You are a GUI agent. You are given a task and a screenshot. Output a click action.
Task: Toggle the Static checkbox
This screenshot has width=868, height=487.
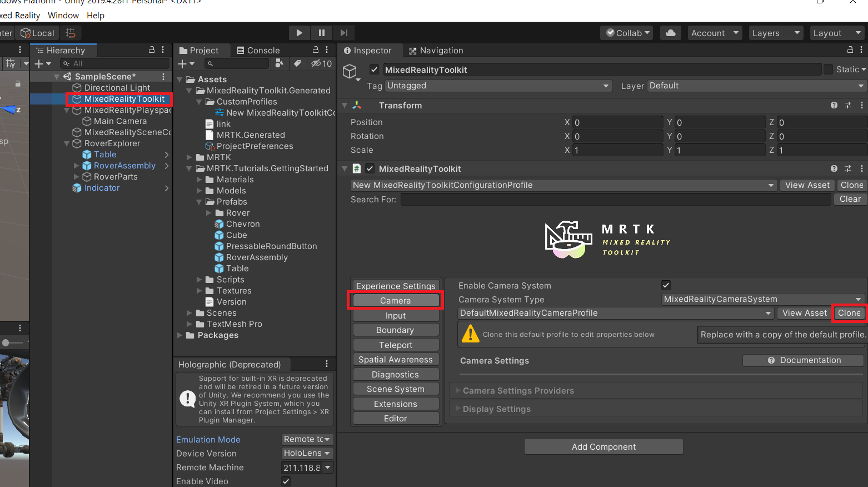pos(828,69)
